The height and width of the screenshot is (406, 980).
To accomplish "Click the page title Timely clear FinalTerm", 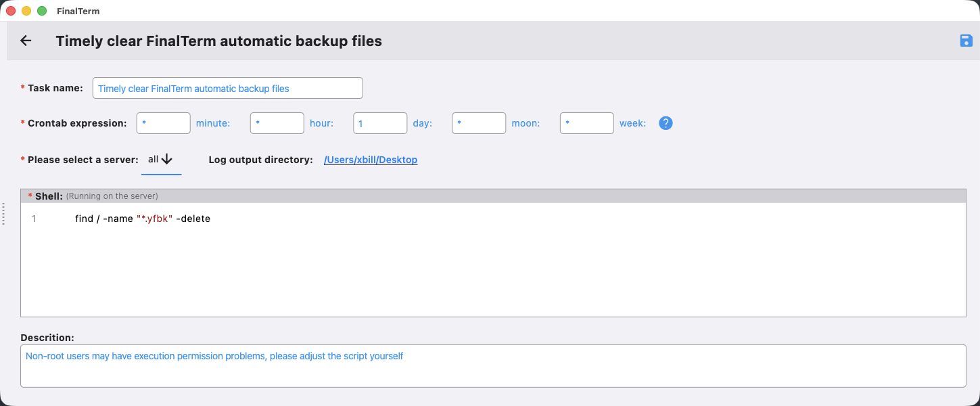I will click(x=218, y=41).
